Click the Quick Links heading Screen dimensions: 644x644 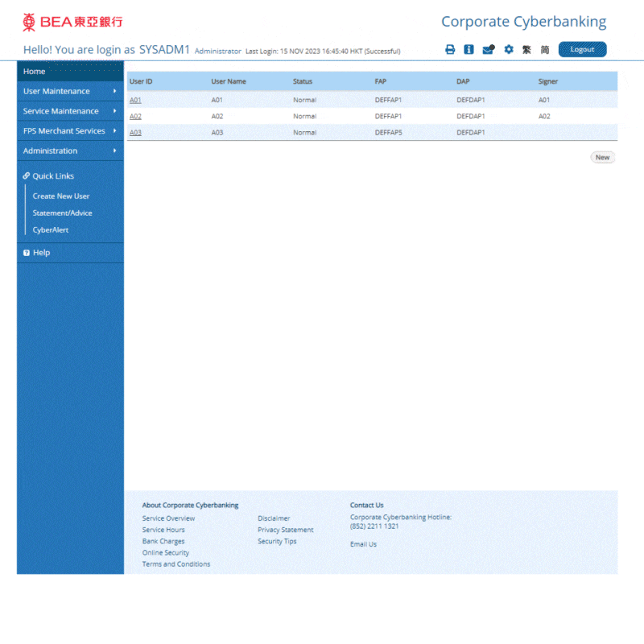(53, 175)
